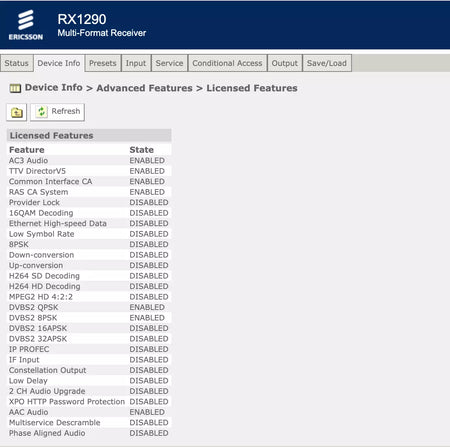Open the Input tab
Viewport: 450px width, 447px height.
[136, 63]
